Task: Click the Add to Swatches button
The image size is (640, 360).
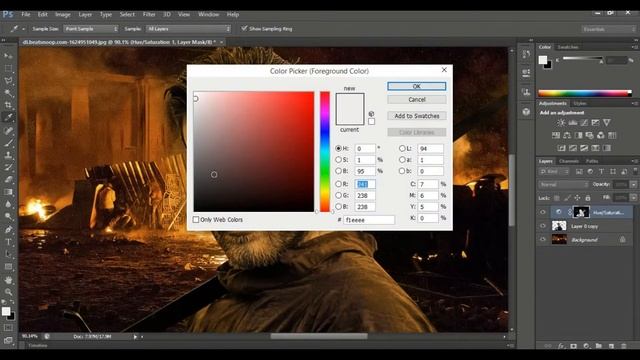Action: 417,116
